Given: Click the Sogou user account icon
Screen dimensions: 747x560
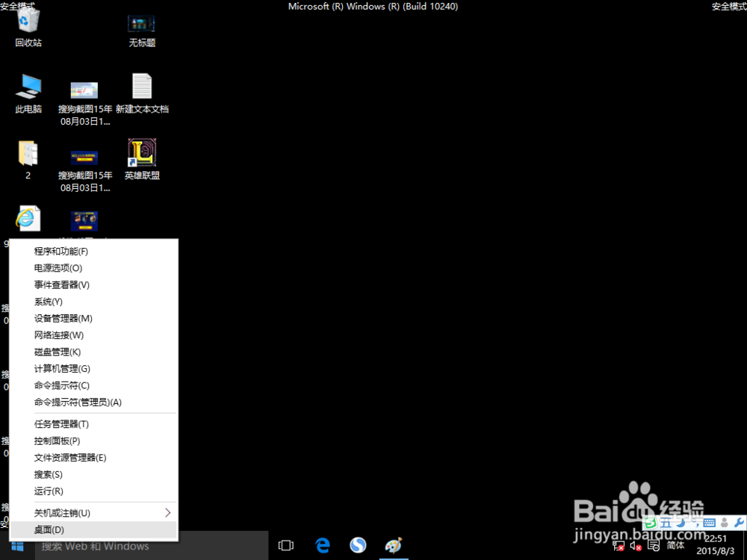Looking at the screenshot, I should click(x=725, y=523).
